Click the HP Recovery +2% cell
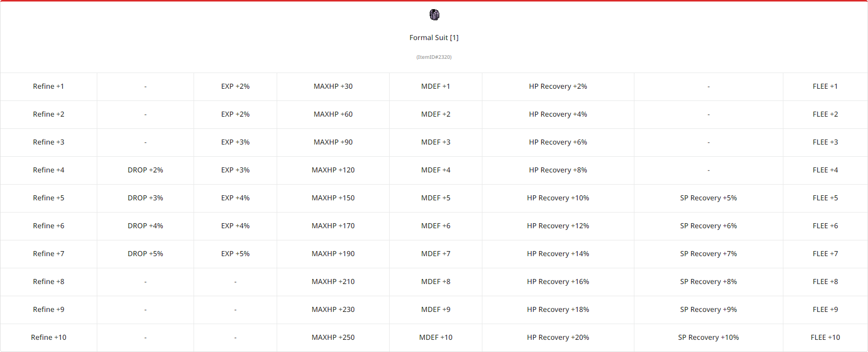Viewport: 868px width, 352px height. click(558, 86)
